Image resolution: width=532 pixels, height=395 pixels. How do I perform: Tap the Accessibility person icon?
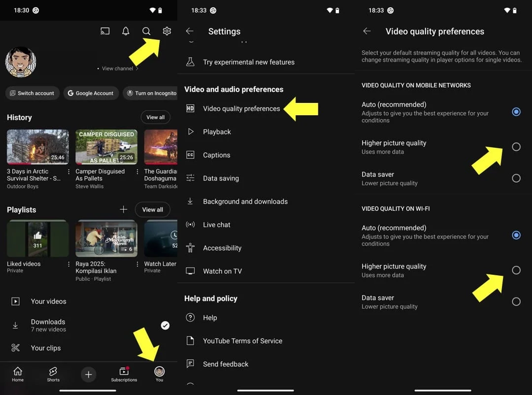click(190, 248)
